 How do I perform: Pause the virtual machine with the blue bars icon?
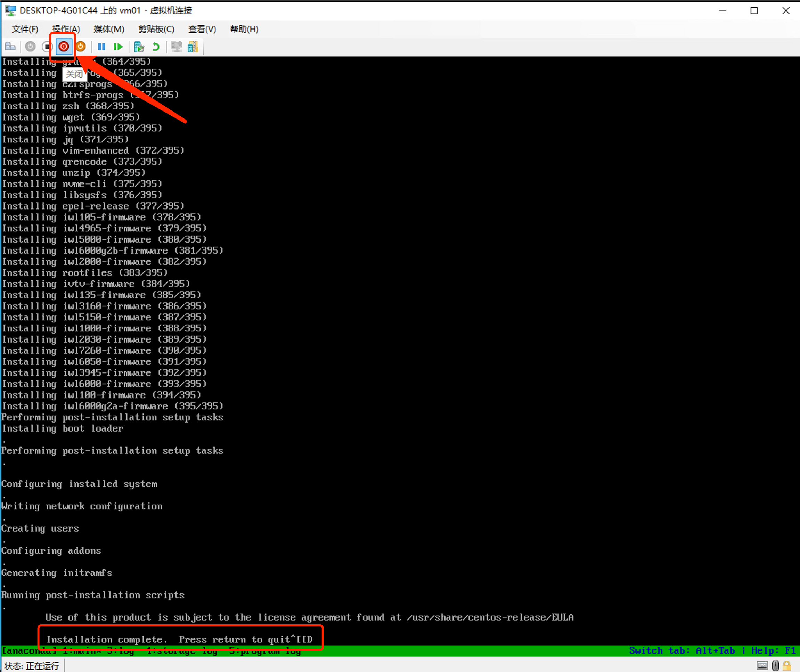click(101, 47)
